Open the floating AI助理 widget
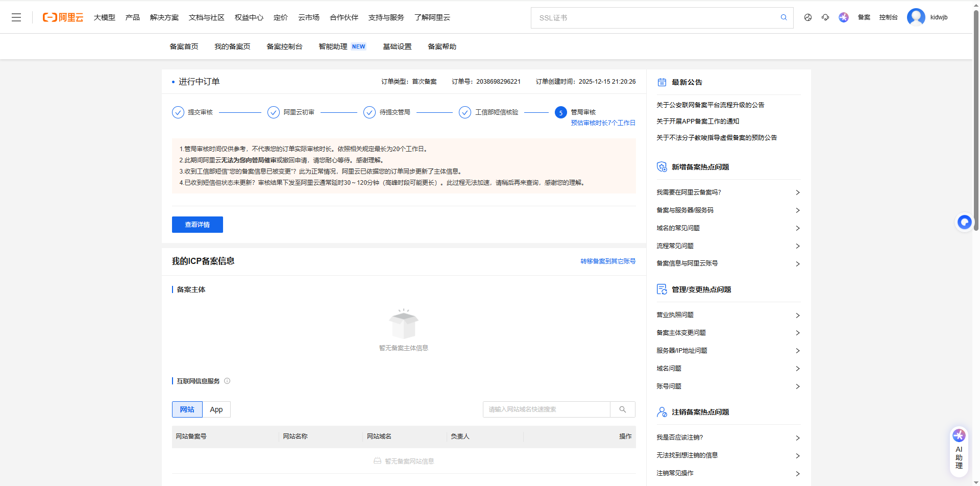 pyautogui.click(x=959, y=450)
